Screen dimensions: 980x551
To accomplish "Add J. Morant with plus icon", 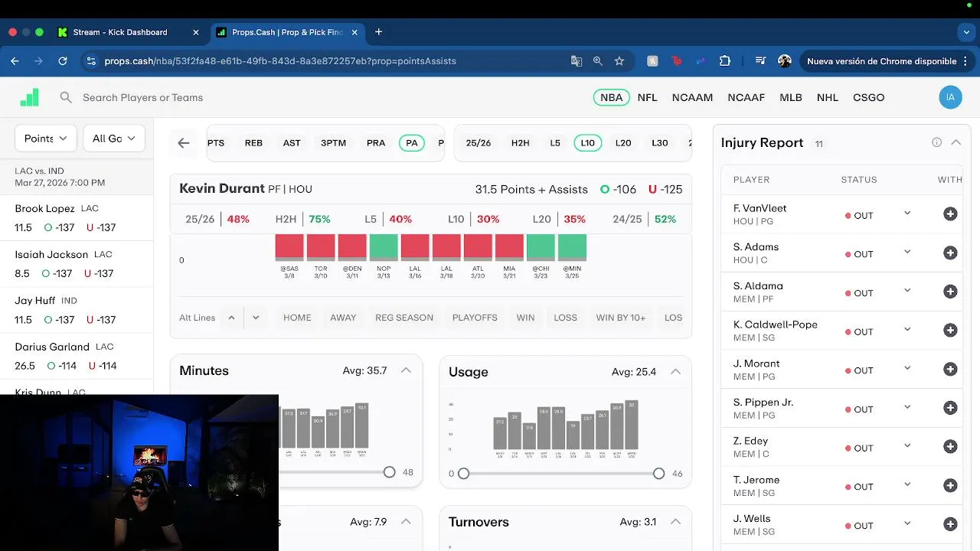I will [950, 369].
